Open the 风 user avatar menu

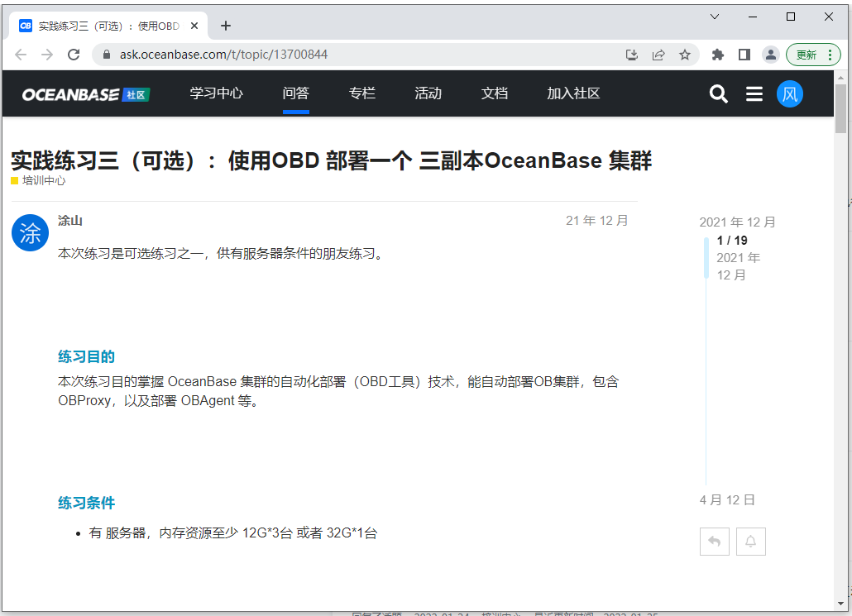[x=789, y=94]
